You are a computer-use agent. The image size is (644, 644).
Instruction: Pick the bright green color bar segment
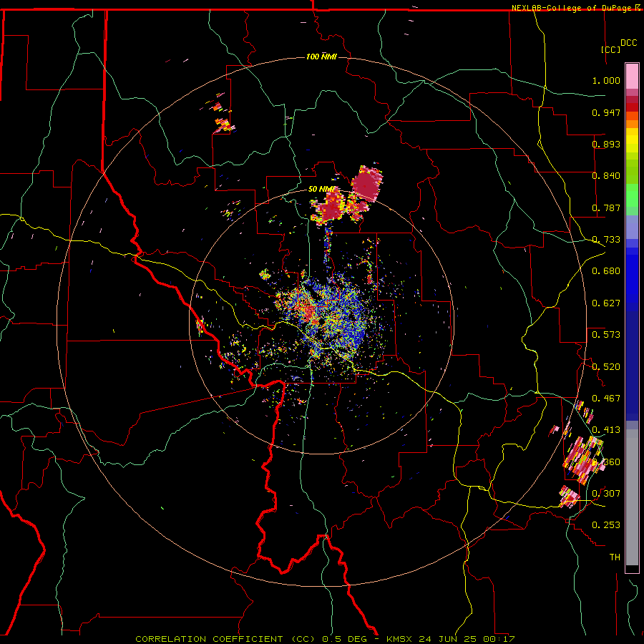click(632, 195)
